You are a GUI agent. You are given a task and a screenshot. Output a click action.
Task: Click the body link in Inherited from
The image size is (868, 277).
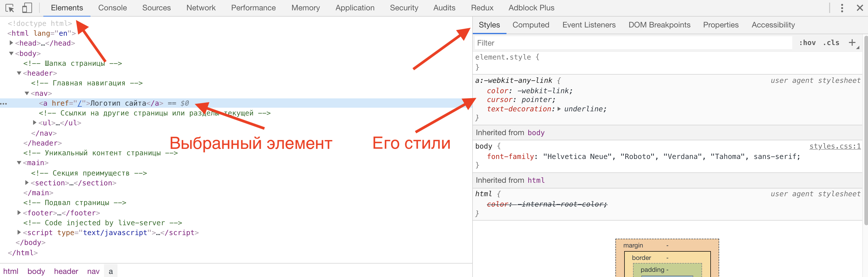pos(536,133)
